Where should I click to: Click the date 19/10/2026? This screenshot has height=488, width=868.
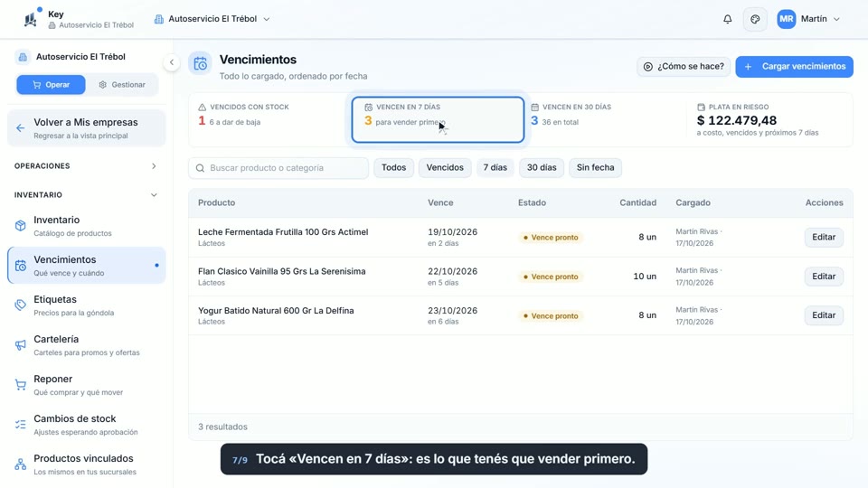pos(452,232)
